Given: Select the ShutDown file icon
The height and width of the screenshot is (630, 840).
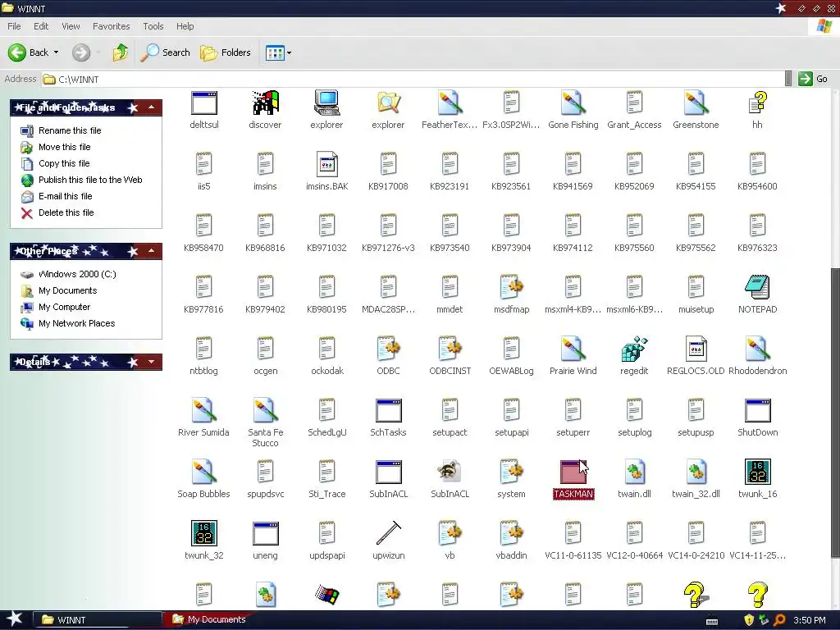Looking at the screenshot, I should (757, 410).
